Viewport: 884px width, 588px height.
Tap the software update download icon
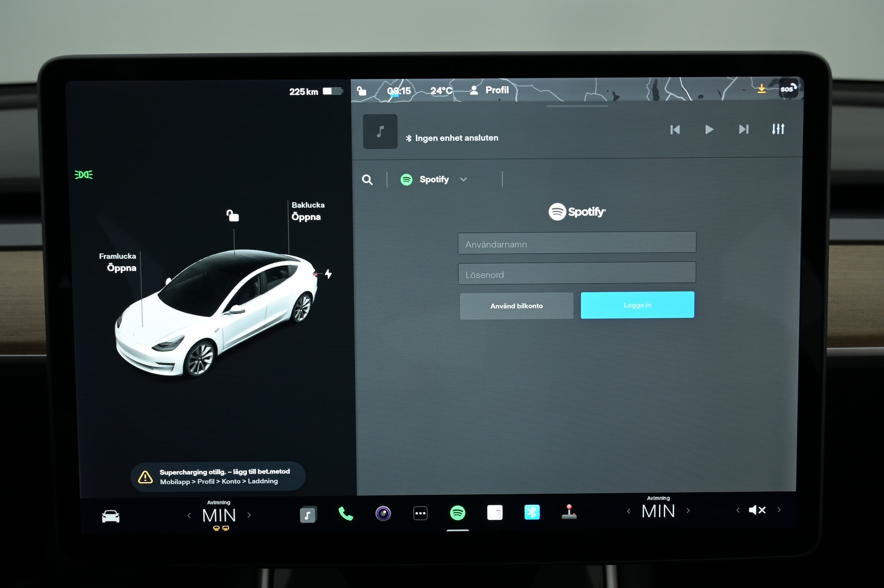(x=761, y=89)
